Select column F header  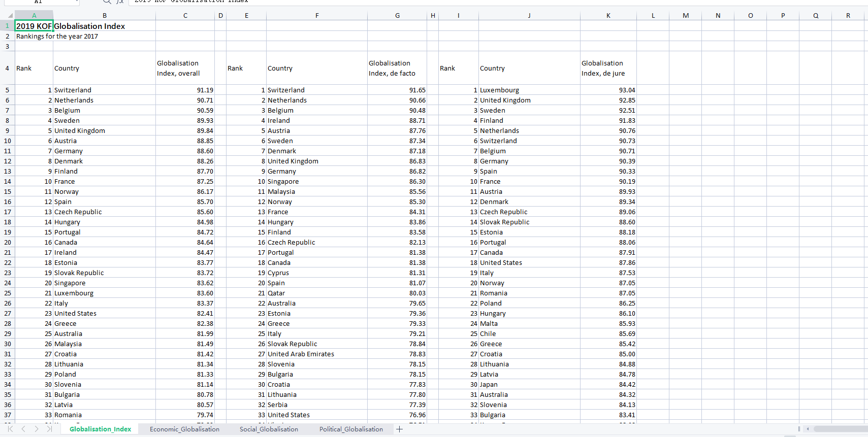tap(317, 15)
